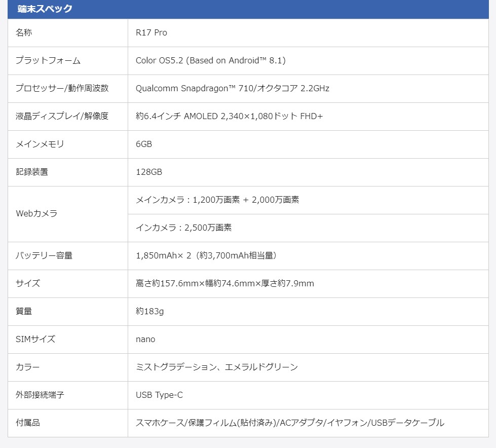Screen dimensions: 496x448
Task: Click the インカメラ 2,500万画素 text
Action: pos(183,228)
